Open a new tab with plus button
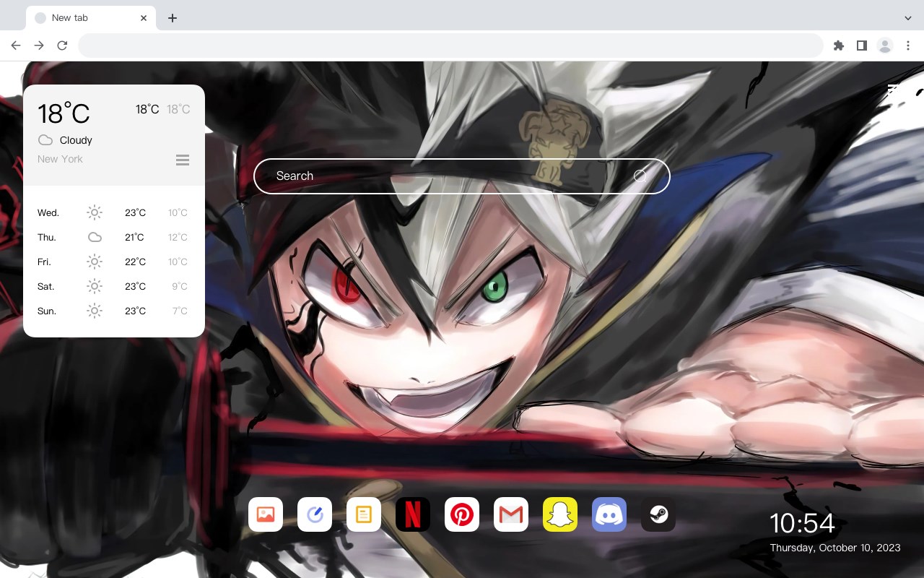The height and width of the screenshot is (578, 924). pos(172,18)
